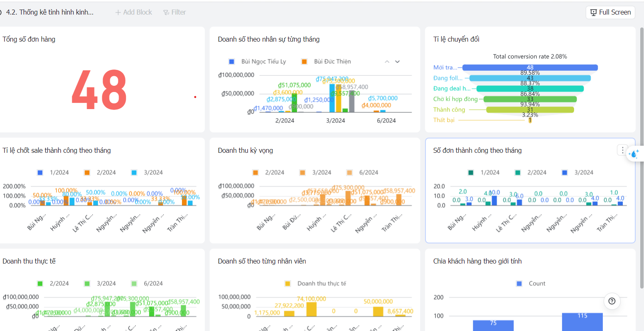Viewport: 644px width, 331px height.
Task: Click the Số đơn thành công theo tháng title
Action: pyautogui.click(x=477, y=150)
